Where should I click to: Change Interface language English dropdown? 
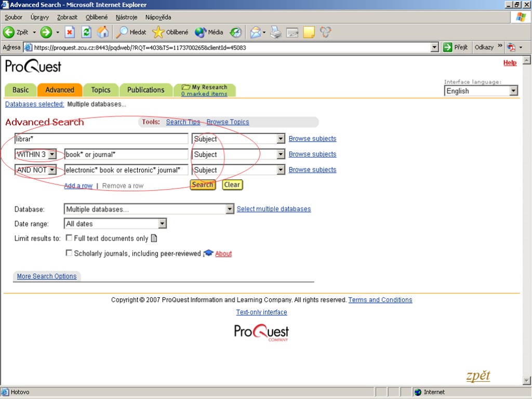point(513,90)
